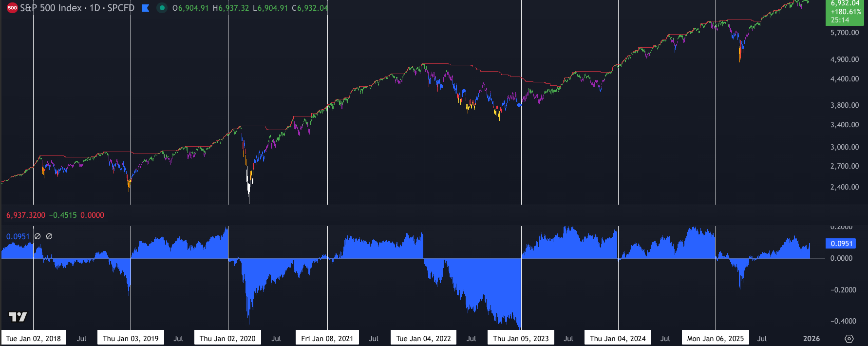Click the low value L6,904.91
868x346 pixels.
(270, 8)
